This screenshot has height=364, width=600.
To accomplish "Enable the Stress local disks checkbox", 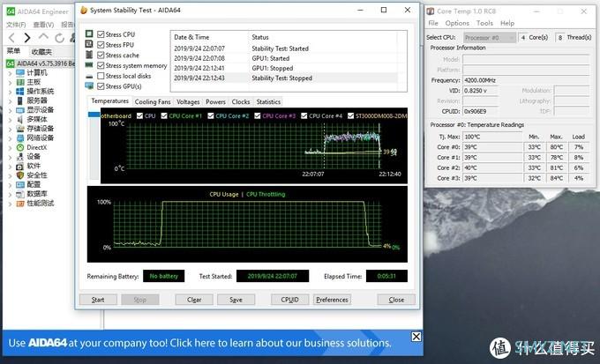I will pos(101,76).
